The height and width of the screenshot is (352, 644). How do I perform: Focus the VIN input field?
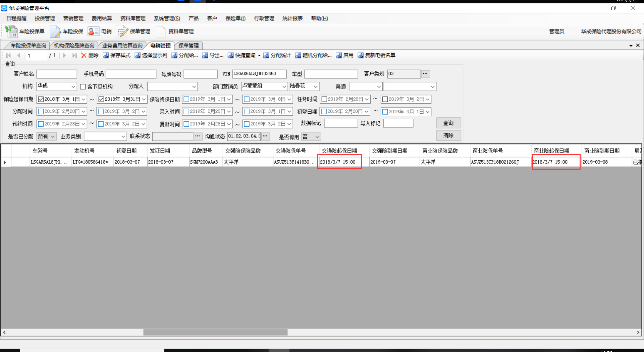[259, 74]
